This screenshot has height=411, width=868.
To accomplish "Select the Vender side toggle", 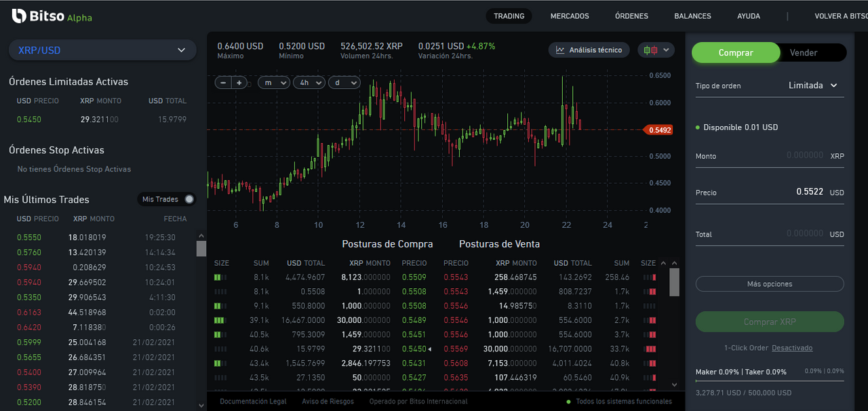I will click(804, 53).
